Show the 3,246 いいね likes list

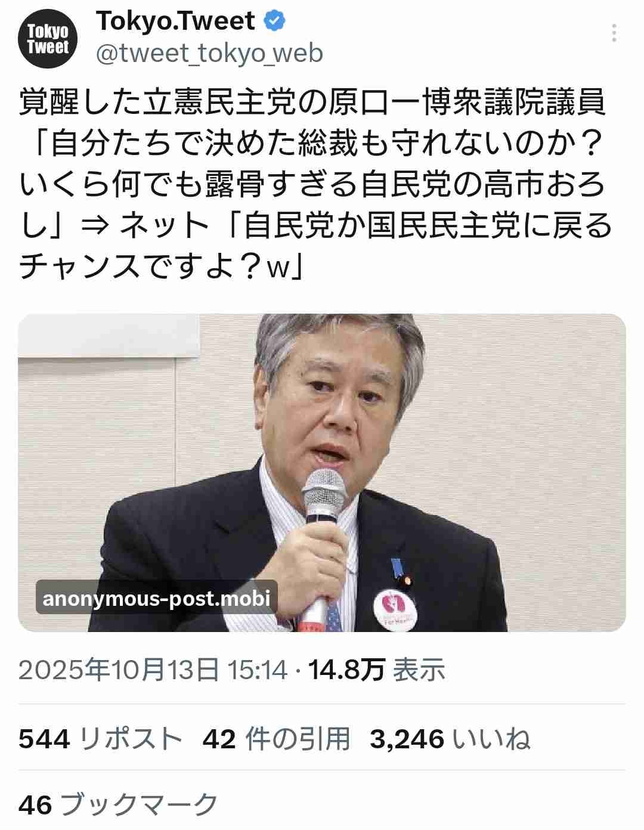tap(450, 739)
